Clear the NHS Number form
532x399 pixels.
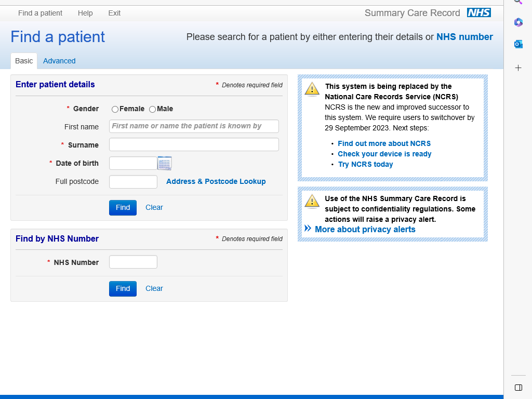click(154, 288)
